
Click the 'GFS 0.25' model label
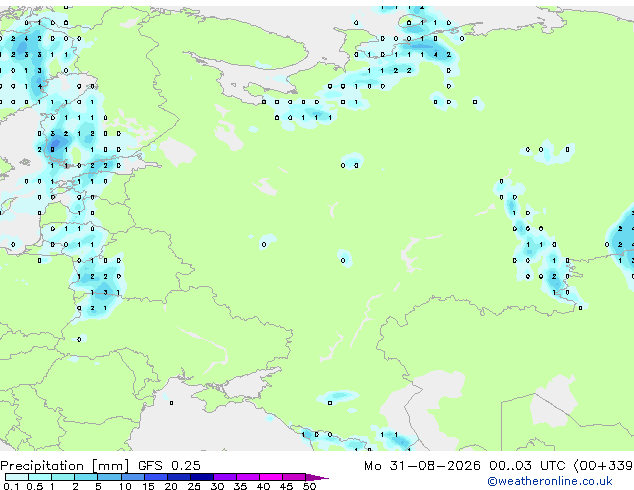[169, 466]
